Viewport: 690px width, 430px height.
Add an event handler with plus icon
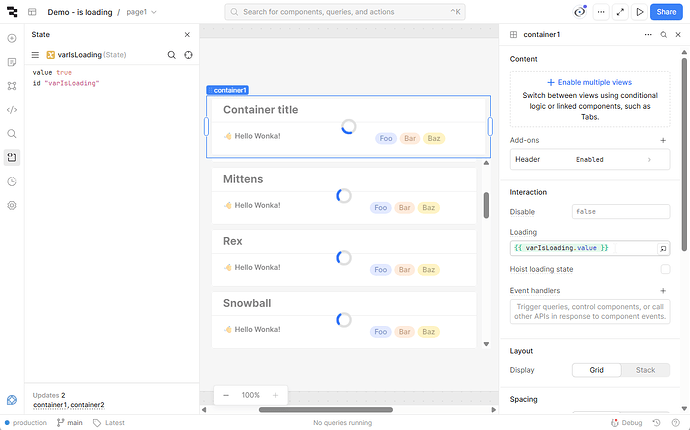tap(663, 291)
